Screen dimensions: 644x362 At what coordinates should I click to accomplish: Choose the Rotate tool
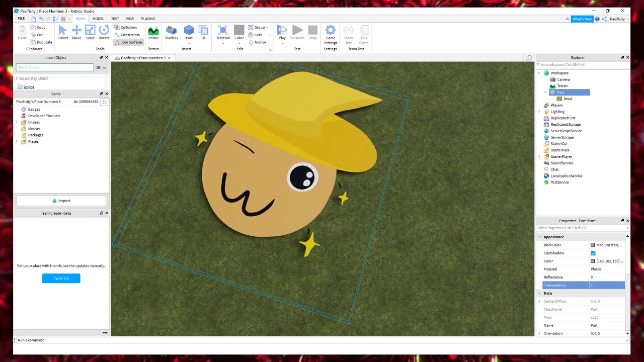(104, 33)
